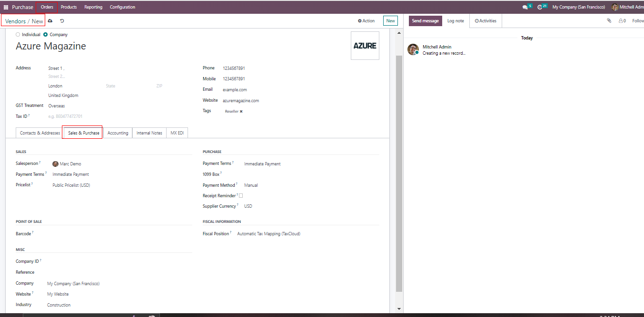Open the Reporting menu
Image resolution: width=644 pixels, height=317 pixels.
point(93,7)
